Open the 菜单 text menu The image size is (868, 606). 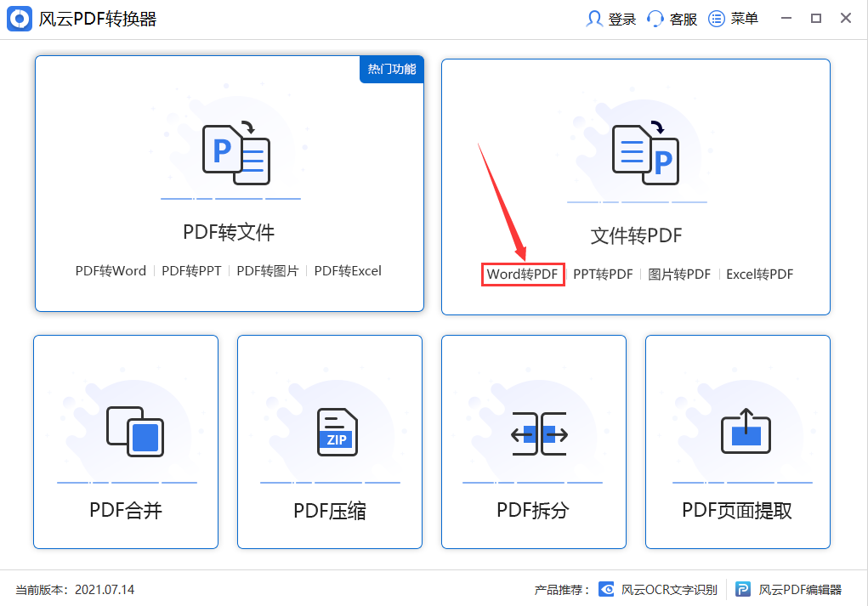click(x=744, y=19)
